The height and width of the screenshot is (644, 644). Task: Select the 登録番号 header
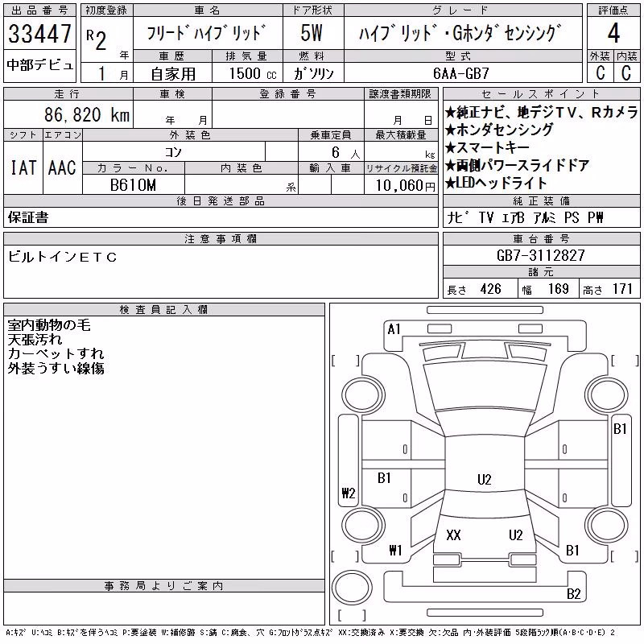[288, 94]
